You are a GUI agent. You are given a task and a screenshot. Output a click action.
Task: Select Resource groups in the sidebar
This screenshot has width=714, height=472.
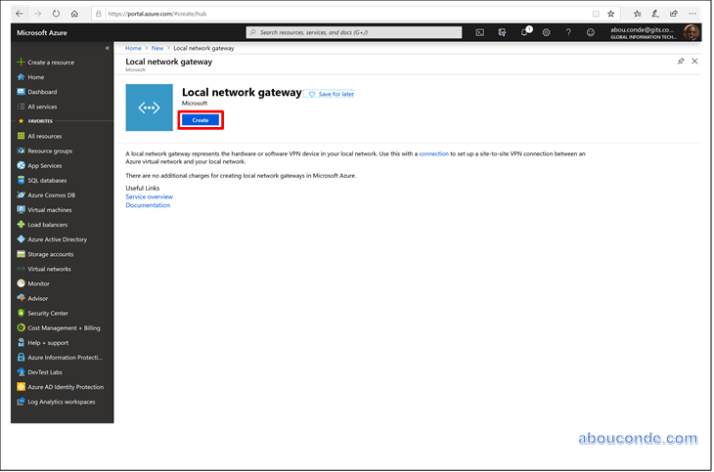pos(49,151)
